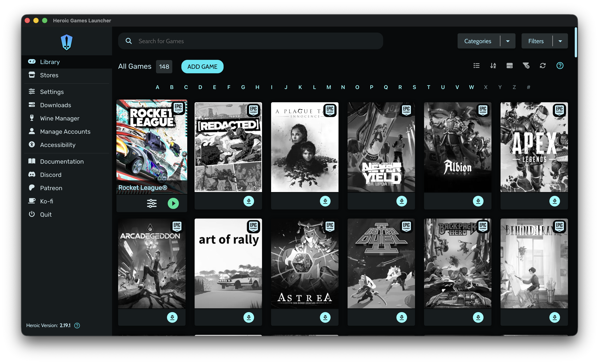Play Rocket League with green button
The height and width of the screenshot is (364, 599).
coord(173,203)
